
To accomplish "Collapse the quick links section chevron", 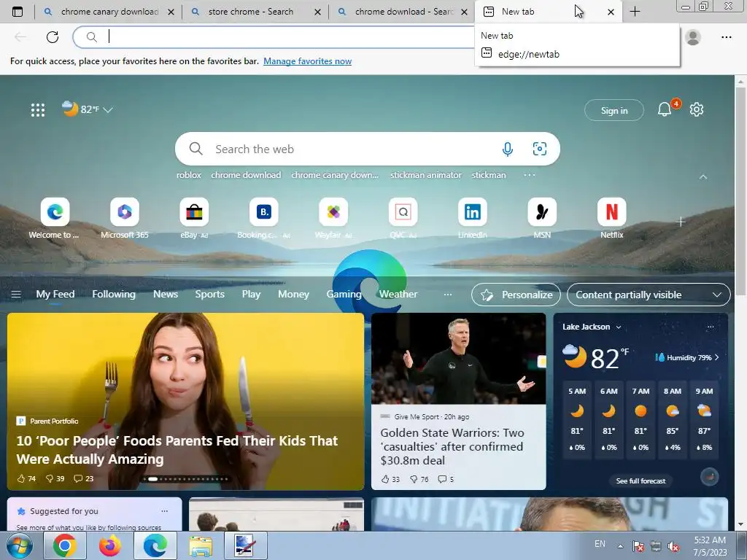I will click(703, 176).
